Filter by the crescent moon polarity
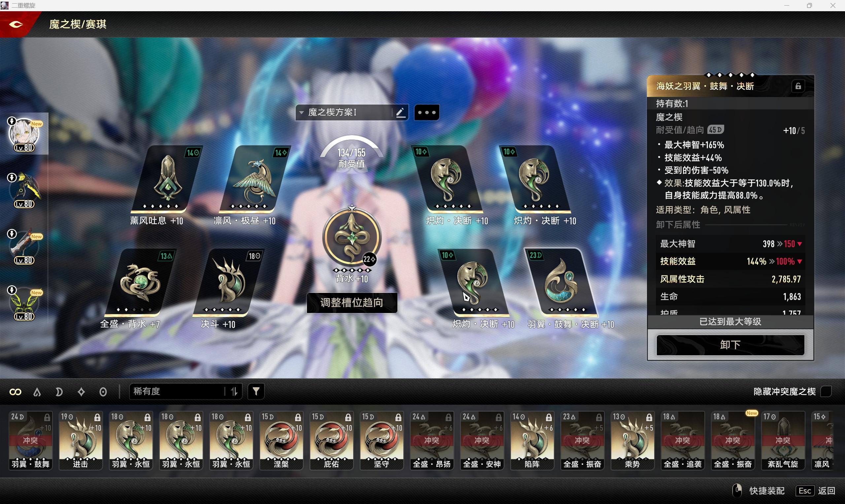Image resolution: width=845 pixels, height=504 pixels. [59, 392]
